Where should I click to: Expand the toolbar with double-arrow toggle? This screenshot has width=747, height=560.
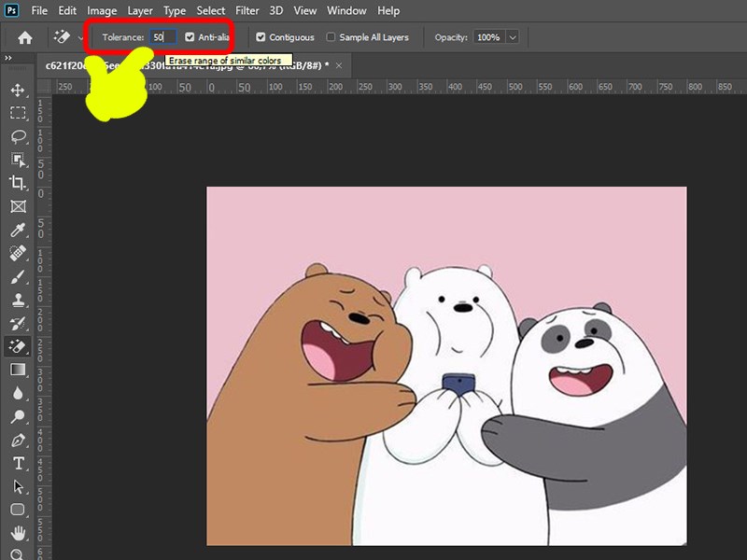8,58
